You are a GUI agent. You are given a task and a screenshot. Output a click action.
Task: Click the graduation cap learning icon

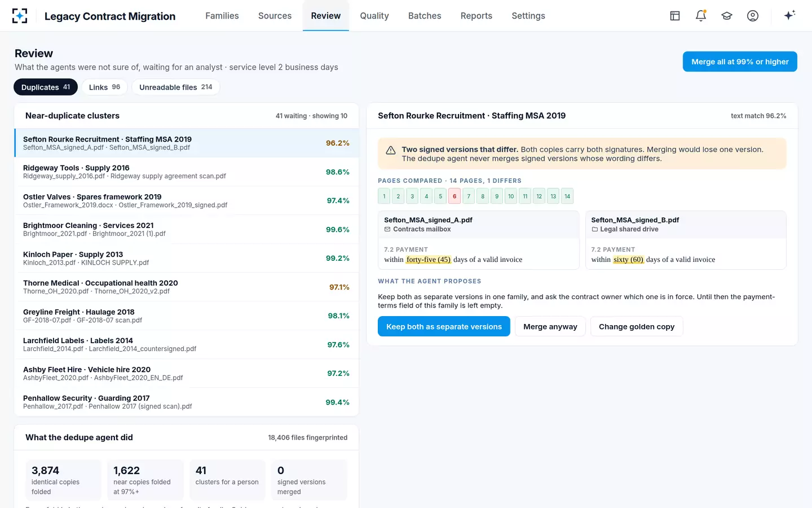pyautogui.click(x=727, y=16)
